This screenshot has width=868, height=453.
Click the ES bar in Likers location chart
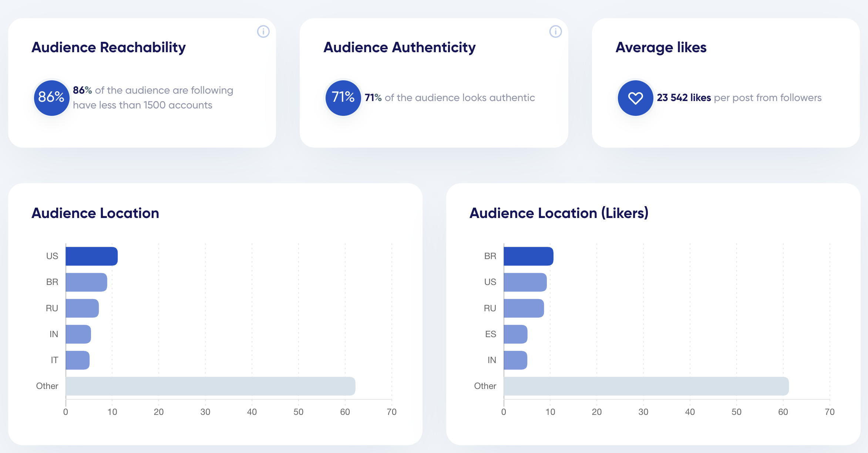[x=515, y=334]
